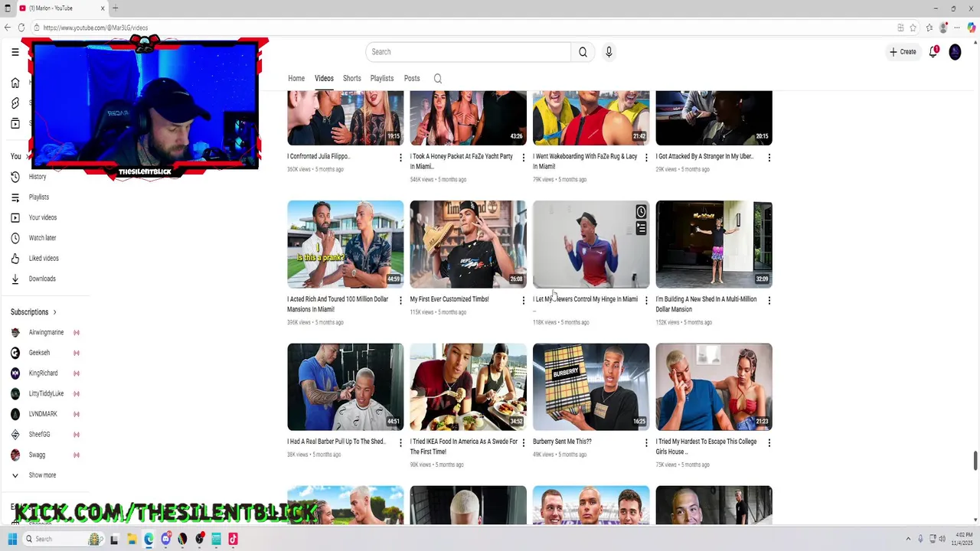The height and width of the screenshot is (551, 980).
Task: Open options for Wakeboarding With FaZe Rug video
Action: 646,158
